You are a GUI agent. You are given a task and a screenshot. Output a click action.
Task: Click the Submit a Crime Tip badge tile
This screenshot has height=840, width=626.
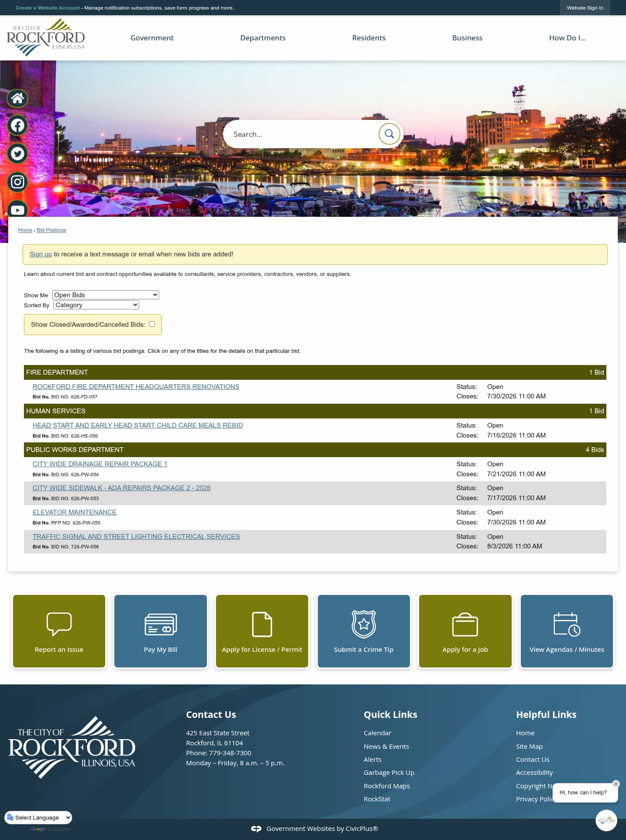click(364, 631)
